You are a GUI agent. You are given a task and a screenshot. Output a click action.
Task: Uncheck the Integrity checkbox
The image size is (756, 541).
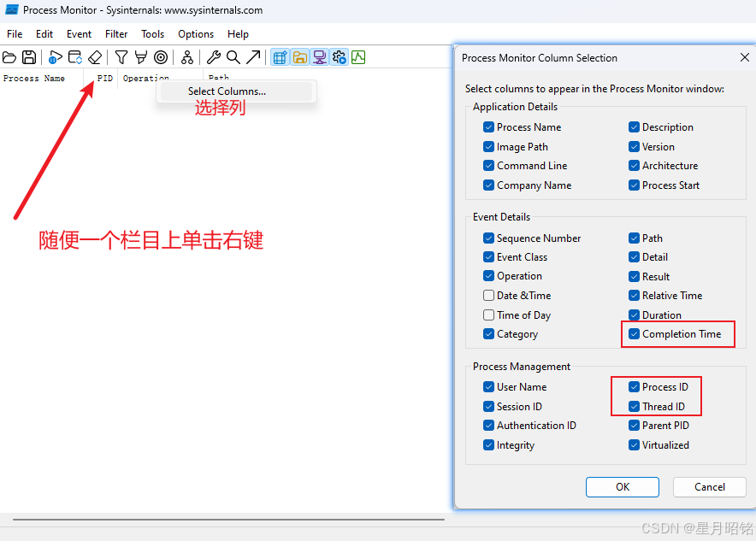tap(488, 445)
